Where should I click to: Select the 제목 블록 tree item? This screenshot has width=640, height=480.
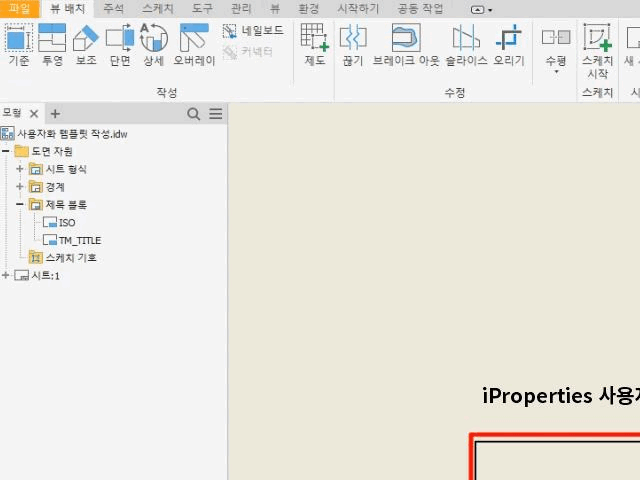click(66, 204)
